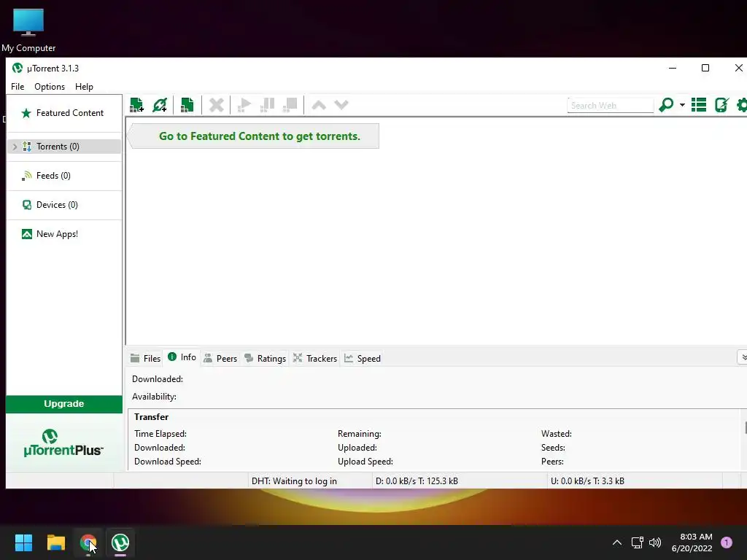
Task: Click the upload speed status U: 0.0 kB/s
Action: pos(587,481)
